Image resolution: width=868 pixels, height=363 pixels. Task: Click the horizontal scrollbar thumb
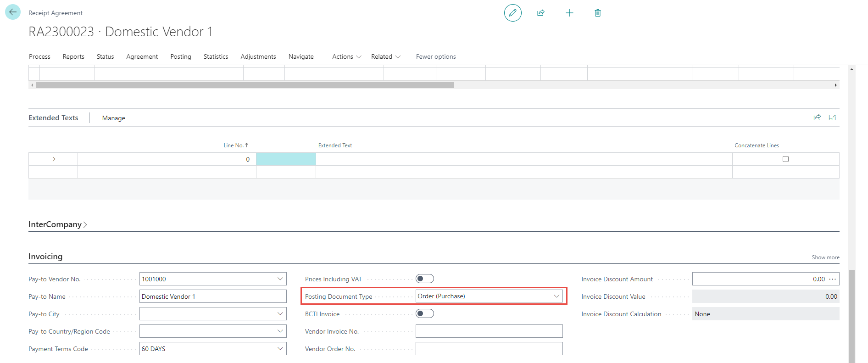(x=245, y=85)
